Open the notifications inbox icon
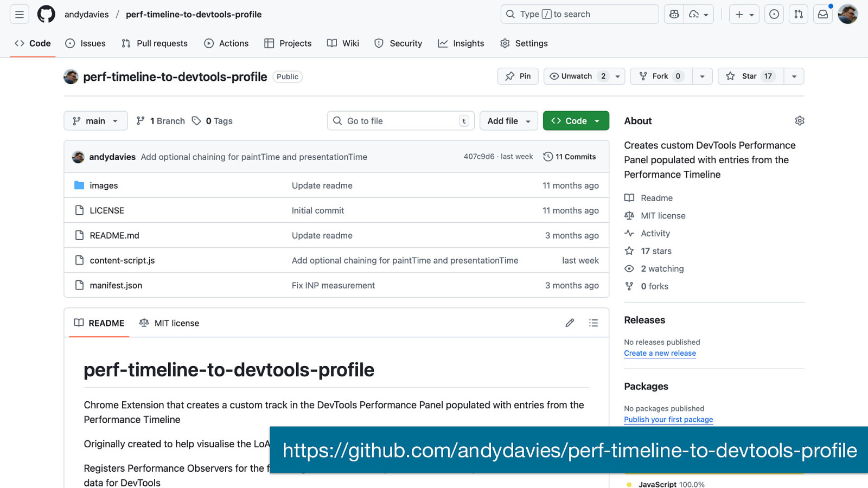Image resolution: width=868 pixels, height=488 pixels. click(823, 14)
